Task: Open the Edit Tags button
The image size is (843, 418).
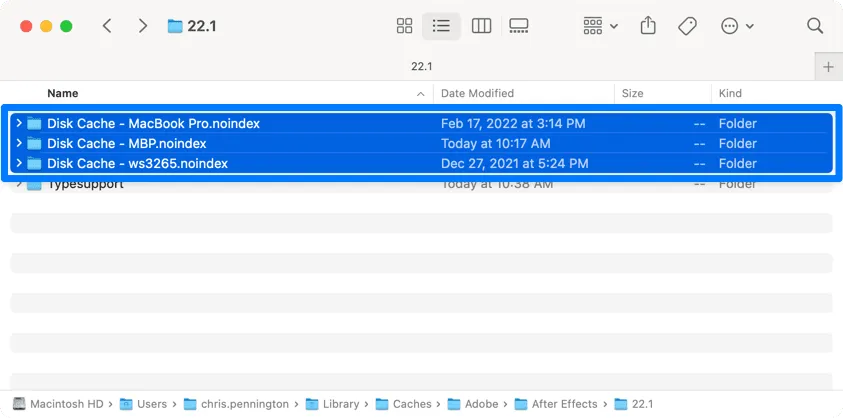Action: (687, 26)
